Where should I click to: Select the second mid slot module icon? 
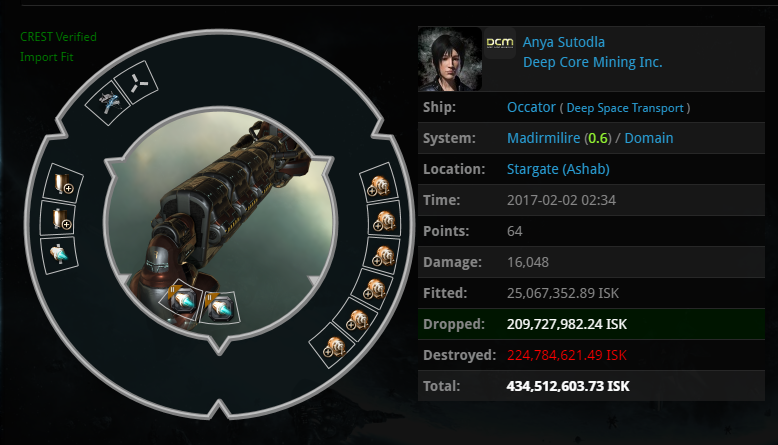click(x=59, y=218)
